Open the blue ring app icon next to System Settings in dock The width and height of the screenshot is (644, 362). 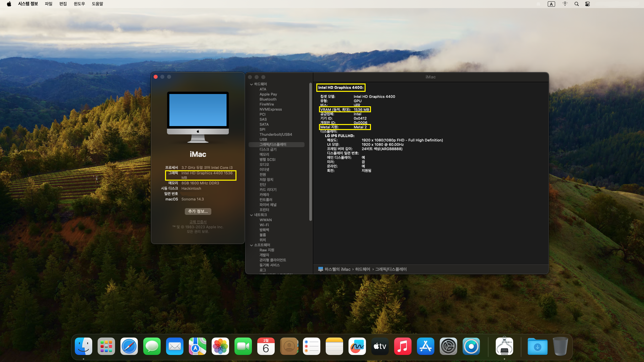coord(471,346)
